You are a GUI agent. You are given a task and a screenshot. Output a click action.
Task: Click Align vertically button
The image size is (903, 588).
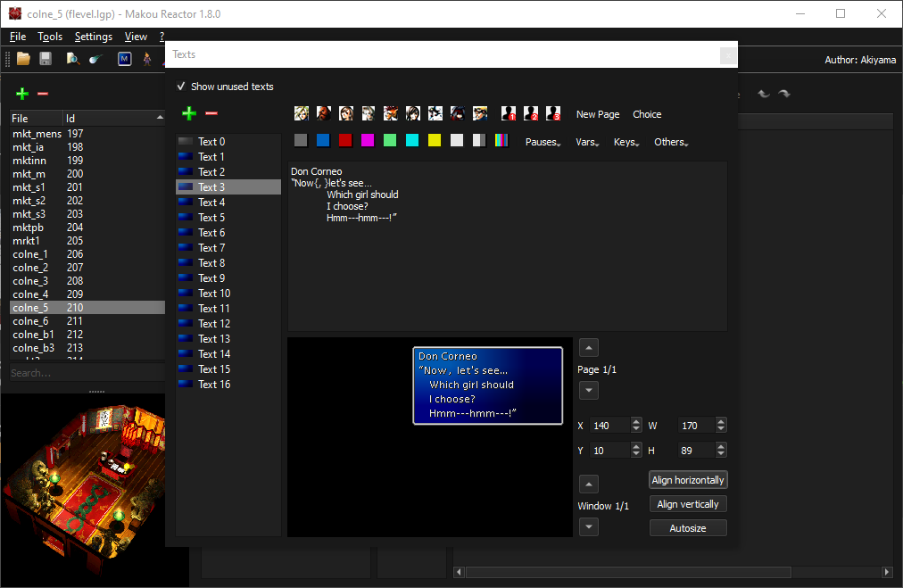[688, 504]
